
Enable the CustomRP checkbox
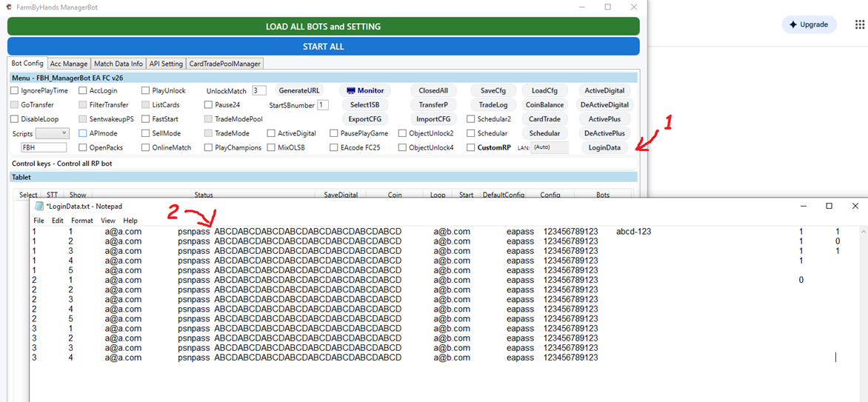470,147
